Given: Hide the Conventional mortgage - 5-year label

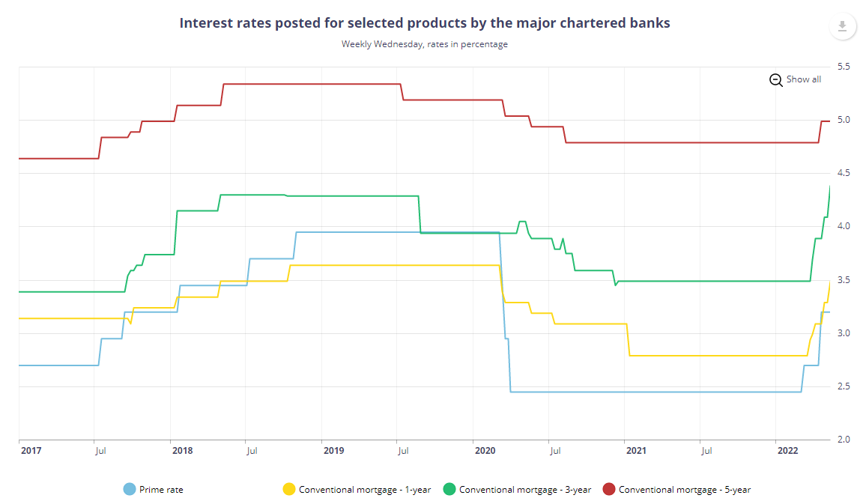Looking at the screenshot, I should click(685, 490).
